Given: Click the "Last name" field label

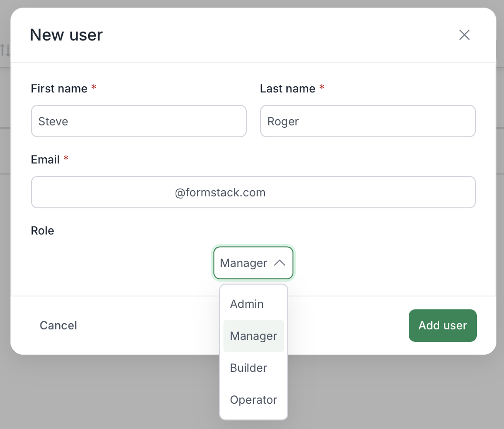Looking at the screenshot, I should point(287,89).
